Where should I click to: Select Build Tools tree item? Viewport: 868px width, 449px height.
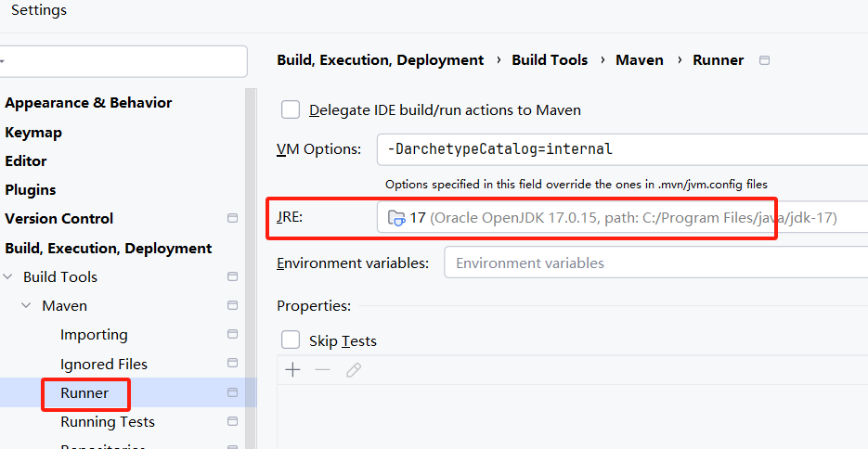pos(60,277)
